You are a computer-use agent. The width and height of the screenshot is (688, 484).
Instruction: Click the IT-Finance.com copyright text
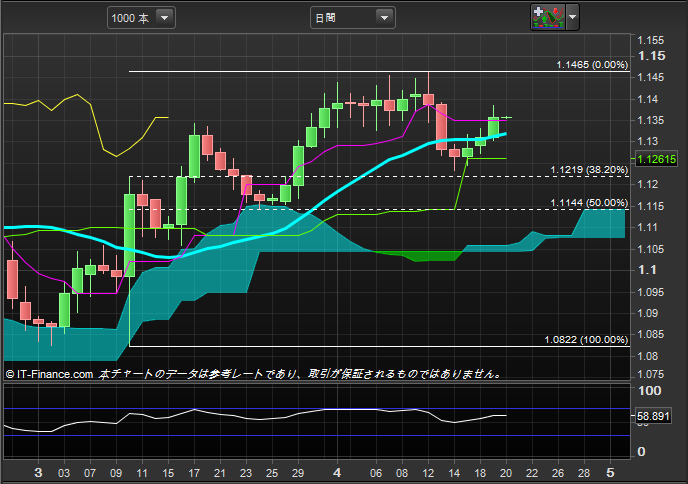tap(50, 374)
